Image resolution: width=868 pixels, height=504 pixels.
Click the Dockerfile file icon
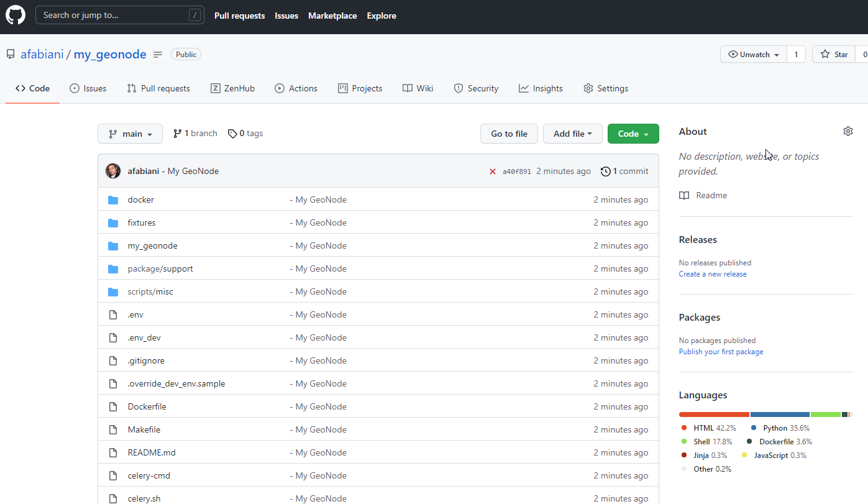point(113,406)
